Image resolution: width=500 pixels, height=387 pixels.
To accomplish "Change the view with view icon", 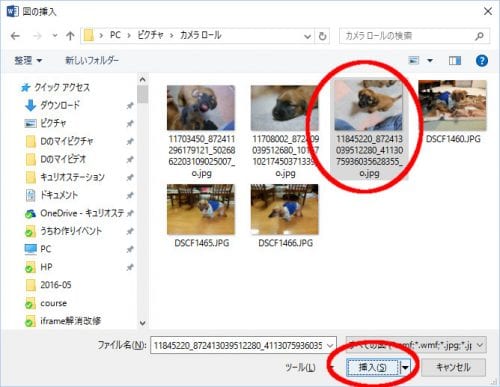I will click(414, 60).
